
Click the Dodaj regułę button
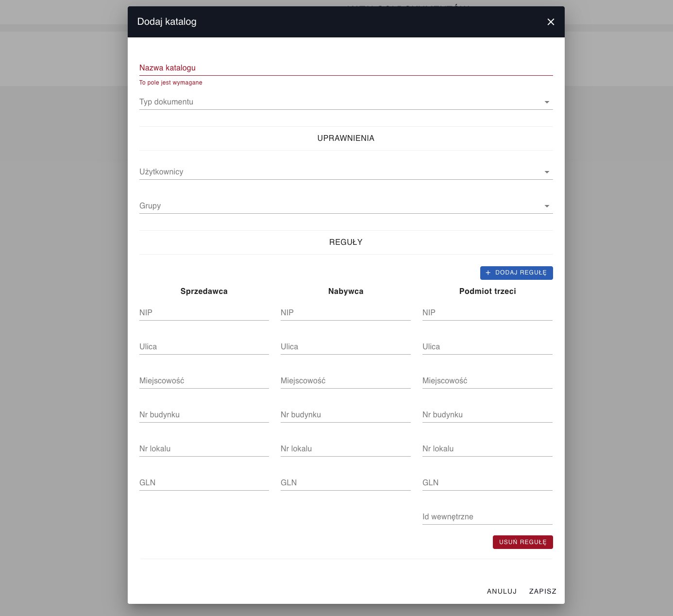517,273
